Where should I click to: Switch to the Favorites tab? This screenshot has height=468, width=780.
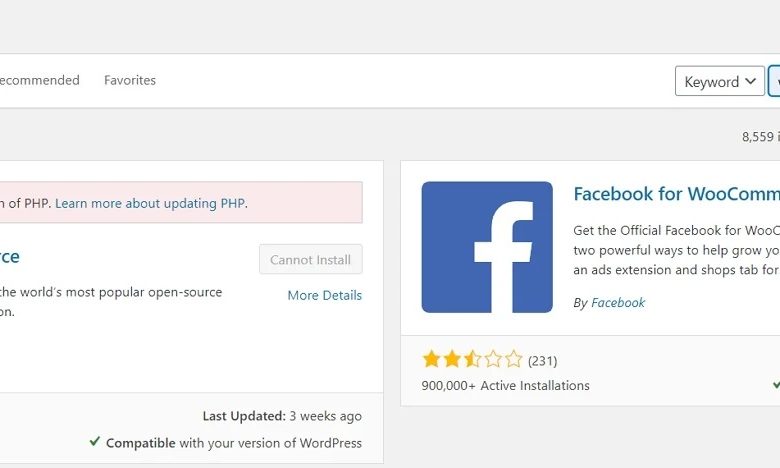(130, 80)
